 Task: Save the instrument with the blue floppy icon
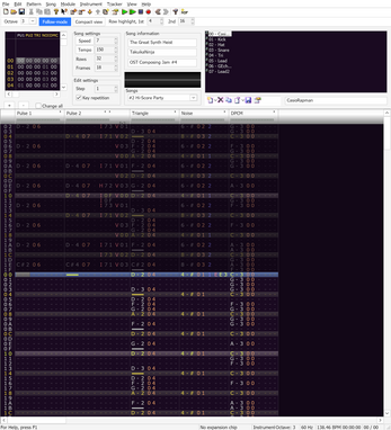click(248, 100)
